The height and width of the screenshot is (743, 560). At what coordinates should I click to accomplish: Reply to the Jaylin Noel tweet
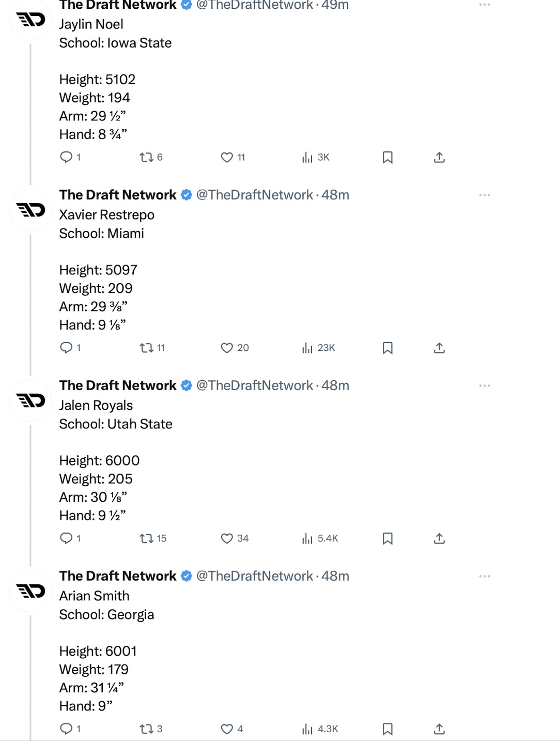coord(66,157)
